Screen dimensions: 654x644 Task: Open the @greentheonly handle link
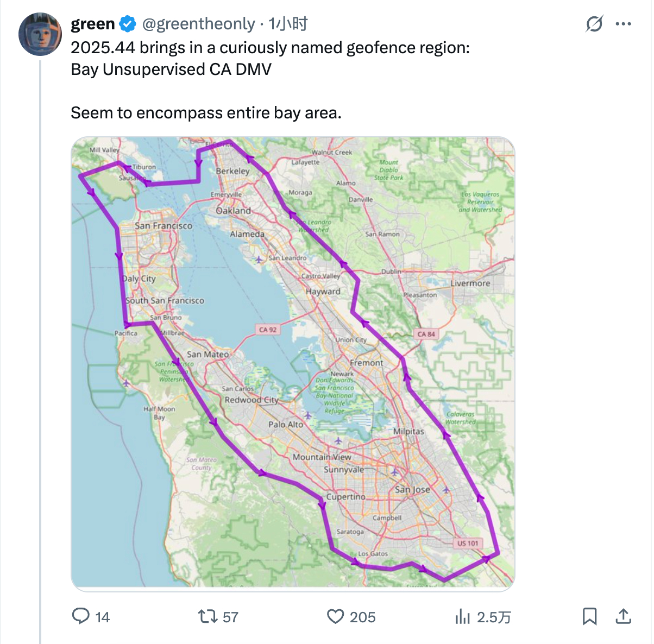198,24
